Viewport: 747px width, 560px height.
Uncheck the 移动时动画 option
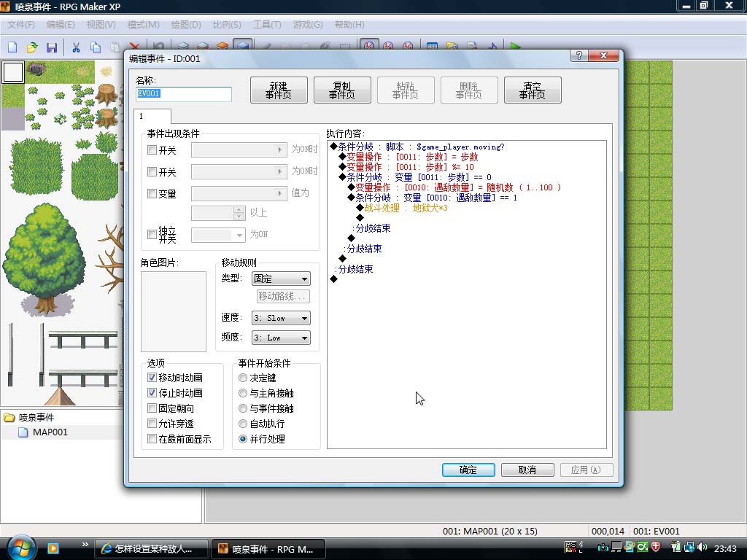click(x=152, y=378)
